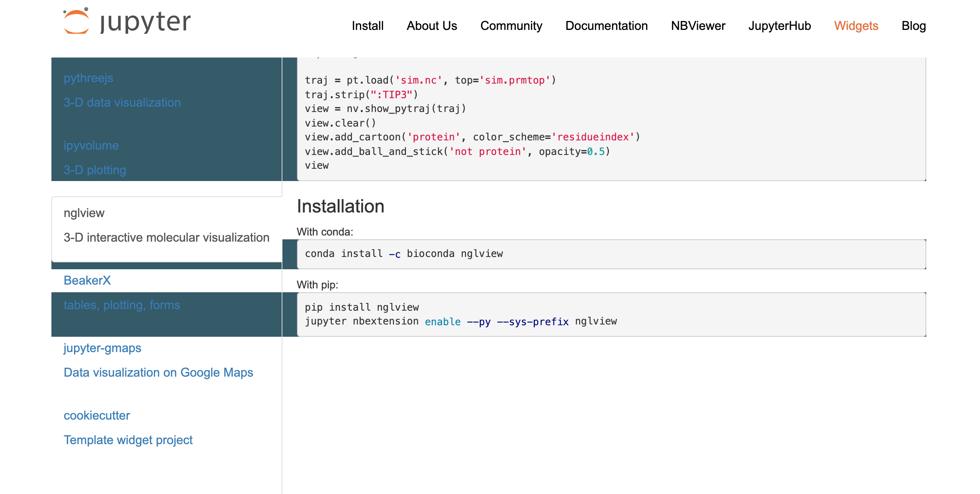Open the jupyter-gmaps widget page
The height and width of the screenshot is (494, 980).
102,348
